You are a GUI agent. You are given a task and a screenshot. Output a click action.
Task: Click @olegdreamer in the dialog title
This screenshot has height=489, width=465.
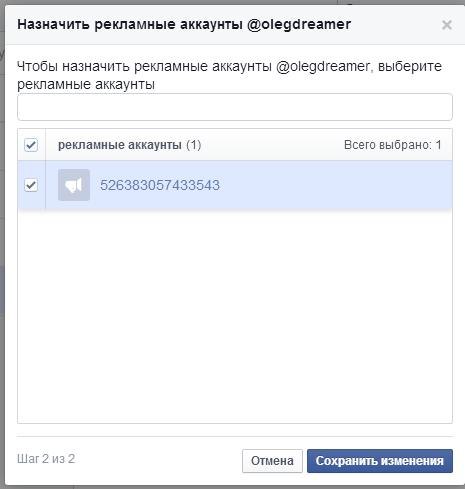(299, 24)
